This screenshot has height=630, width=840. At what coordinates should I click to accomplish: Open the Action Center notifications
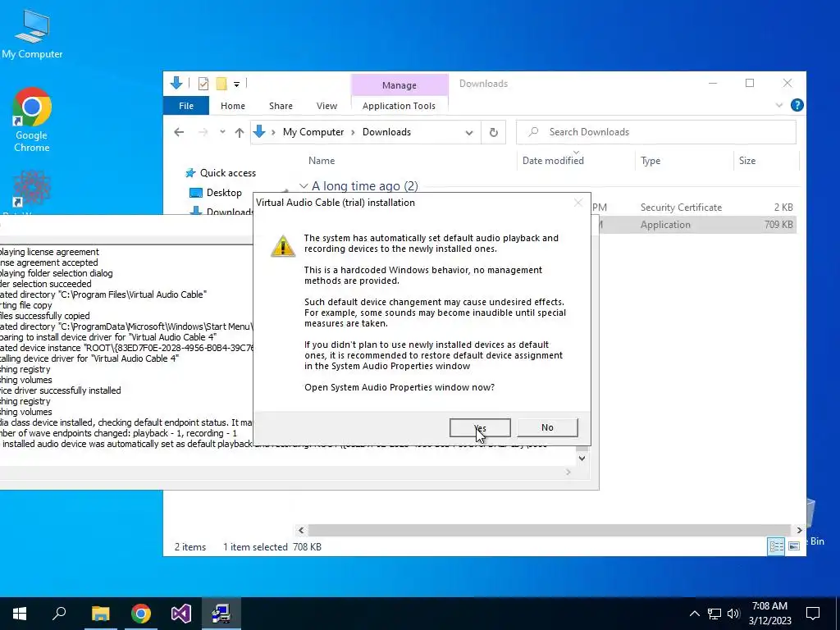click(x=813, y=614)
